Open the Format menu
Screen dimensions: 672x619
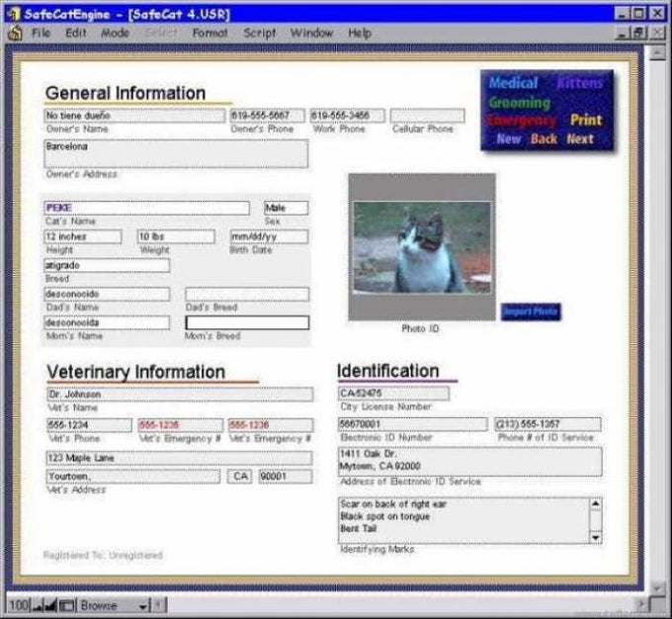pos(210,33)
